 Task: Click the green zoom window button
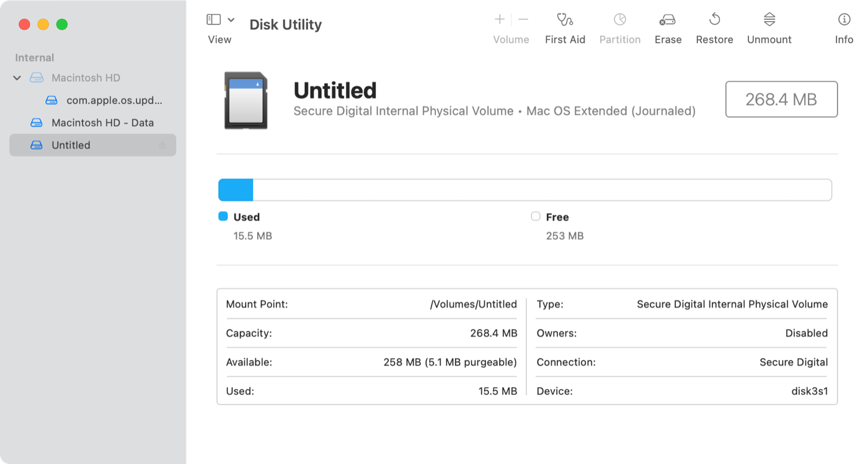click(x=62, y=24)
